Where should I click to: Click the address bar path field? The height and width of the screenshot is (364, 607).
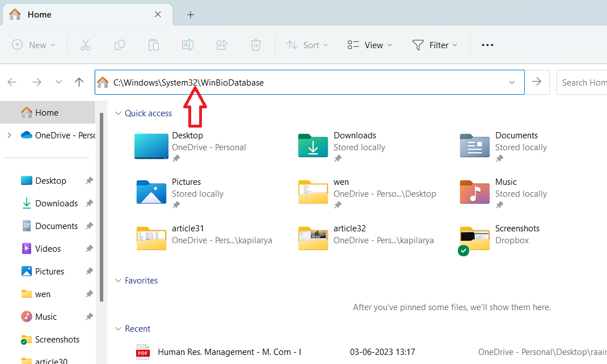coord(306,82)
